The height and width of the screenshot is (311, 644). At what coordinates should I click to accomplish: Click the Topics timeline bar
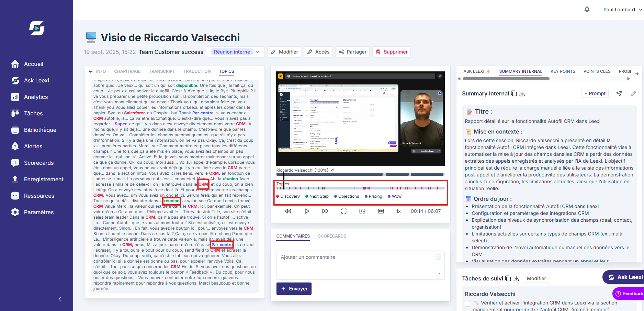point(360,188)
